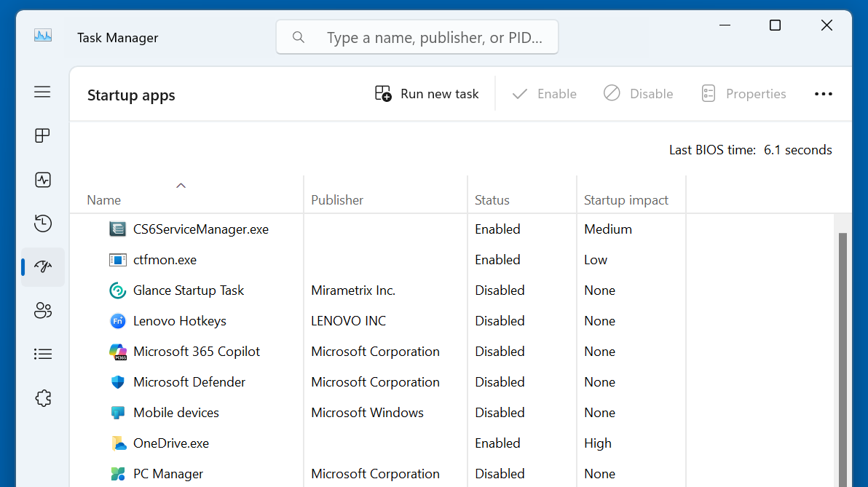The width and height of the screenshot is (868, 487).
Task: Click the Task Manager logo icon
Action: (x=42, y=34)
